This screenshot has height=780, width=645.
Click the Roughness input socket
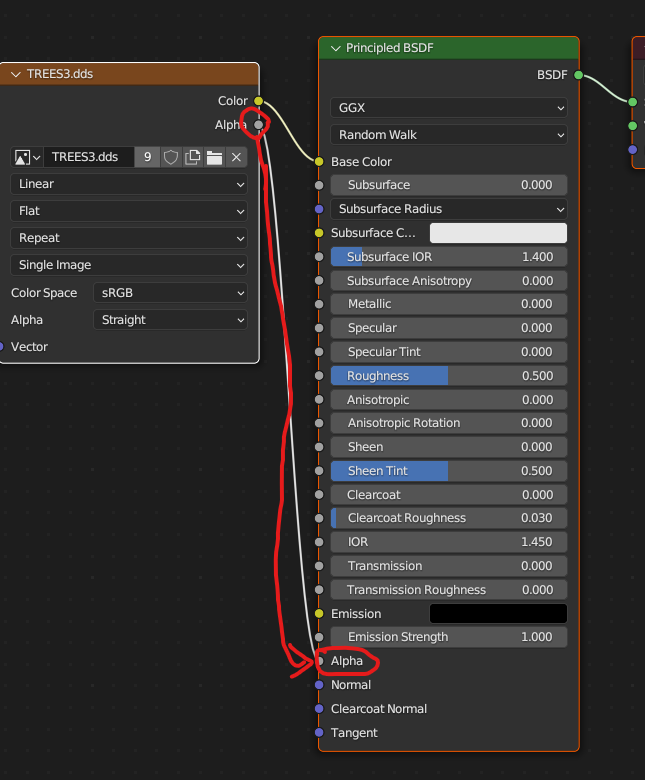point(319,376)
